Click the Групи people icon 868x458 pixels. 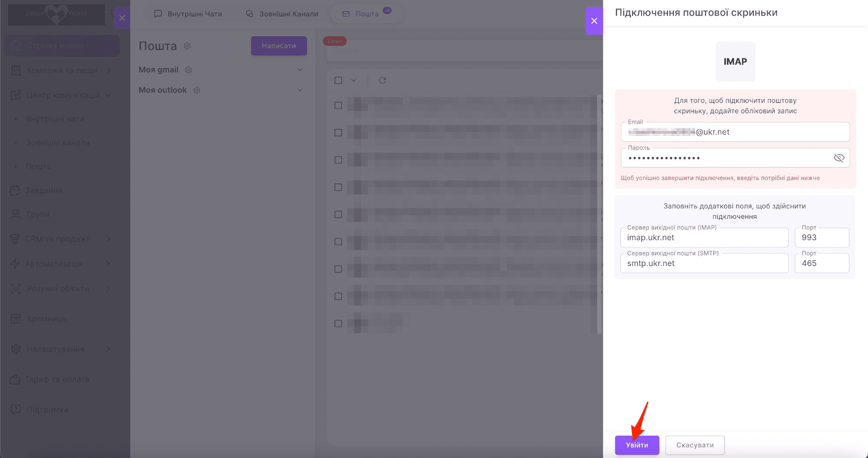(16, 215)
